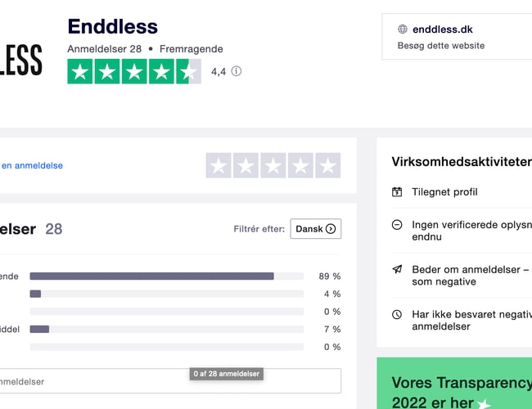
Task: Click the Tilegnet profil calendar icon
Action: click(397, 192)
